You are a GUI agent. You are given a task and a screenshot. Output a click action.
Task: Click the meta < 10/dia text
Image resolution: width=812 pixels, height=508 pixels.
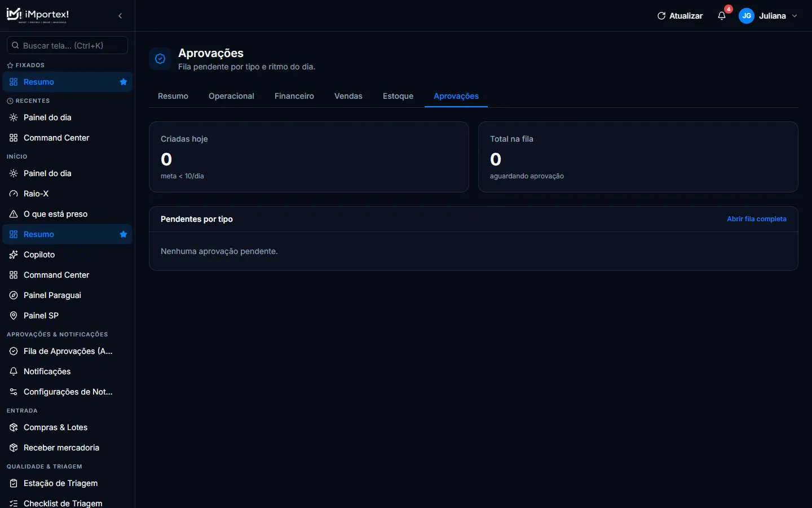click(x=182, y=176)
